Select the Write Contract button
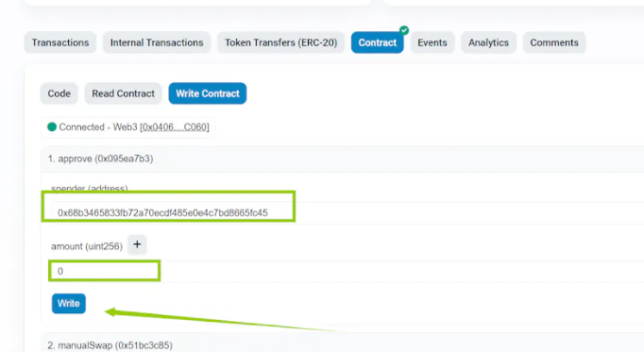Viewport: 644px width, 352px height. pos(208,93)
